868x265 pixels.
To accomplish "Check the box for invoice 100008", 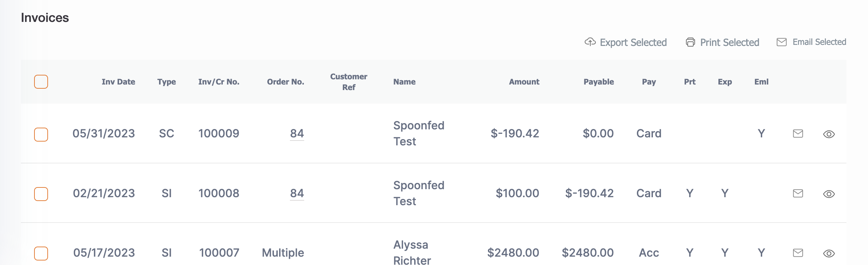I will coord(41,194).
